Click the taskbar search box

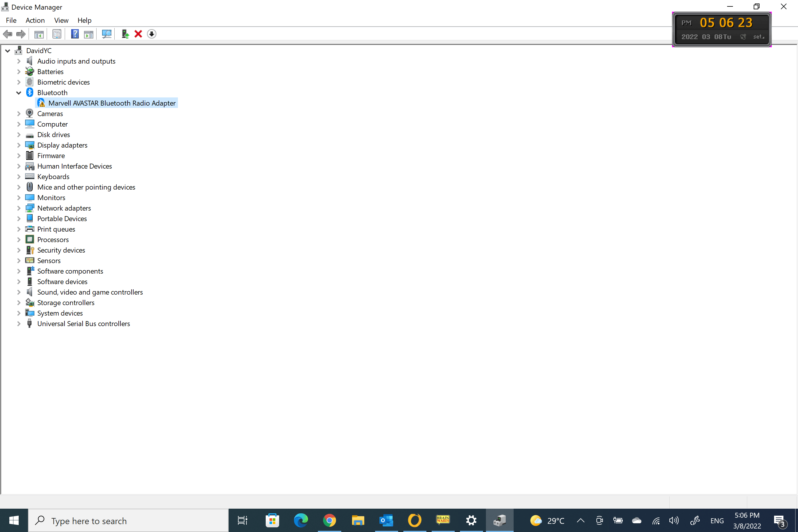[x=128, y=520]
